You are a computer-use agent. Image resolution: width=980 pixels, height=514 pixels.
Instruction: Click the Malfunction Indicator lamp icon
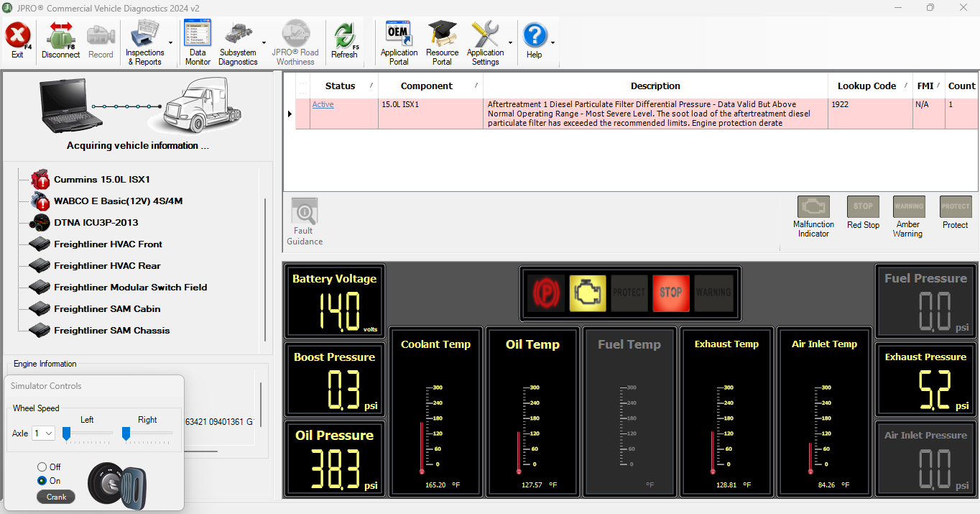[x=813, y=207]
